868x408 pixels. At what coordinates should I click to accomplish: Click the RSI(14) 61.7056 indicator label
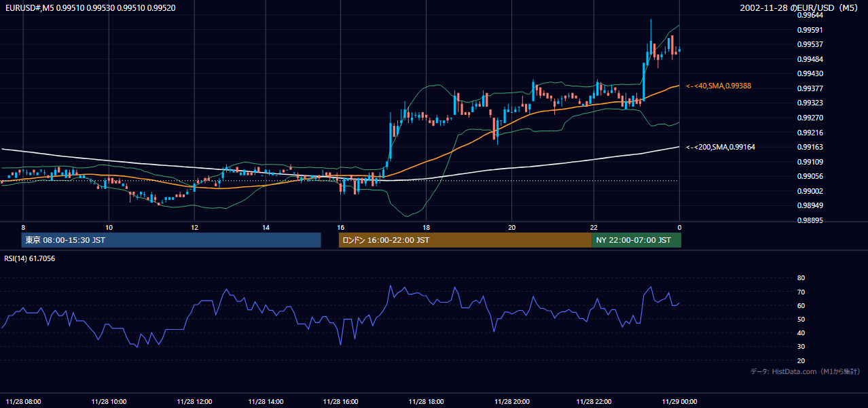point(29,258)
